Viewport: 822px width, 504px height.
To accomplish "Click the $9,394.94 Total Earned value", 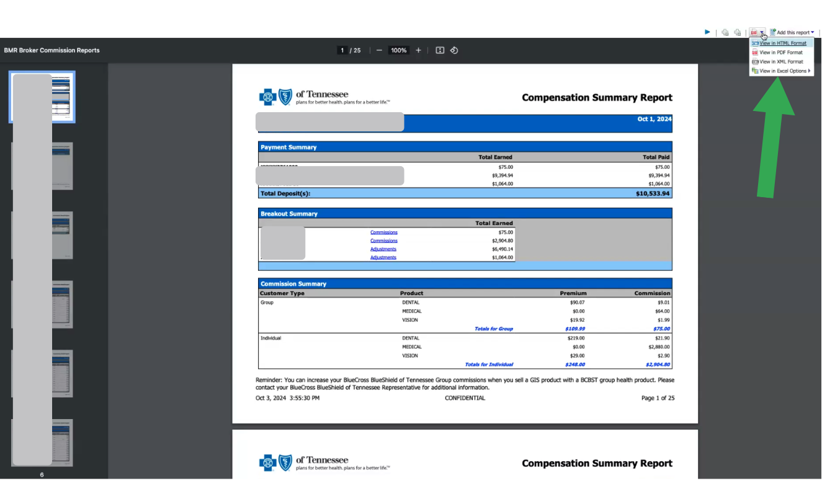I will coord(502,175).
